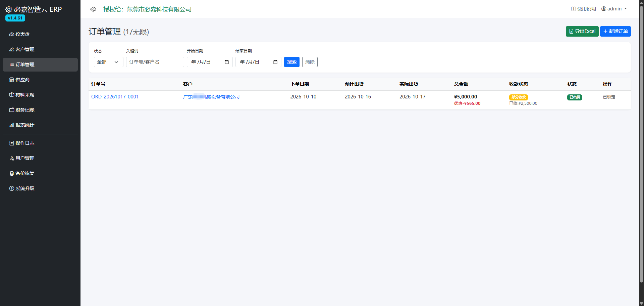Click the 订单号 column header

pyautogui.click(x=98, y=84)
